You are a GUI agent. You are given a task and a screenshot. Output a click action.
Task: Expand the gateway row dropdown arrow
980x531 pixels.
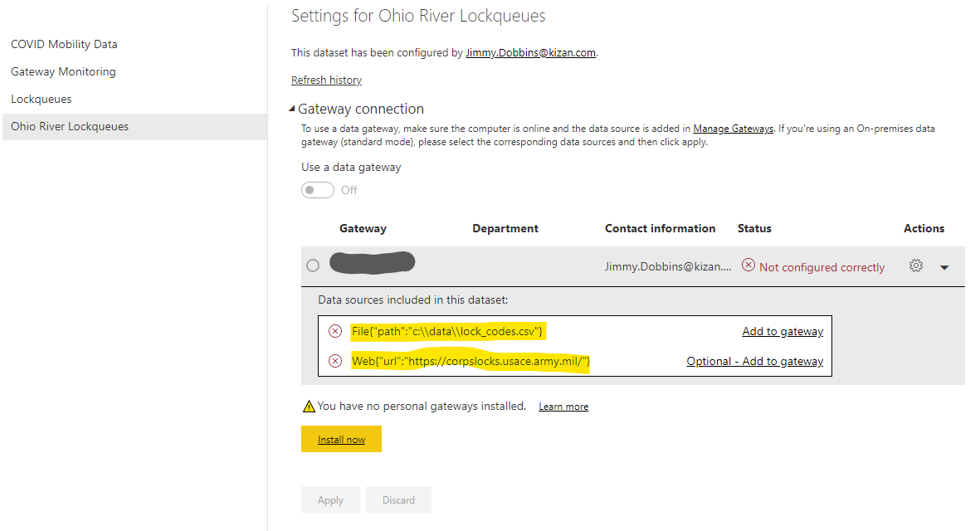point(944,267)
